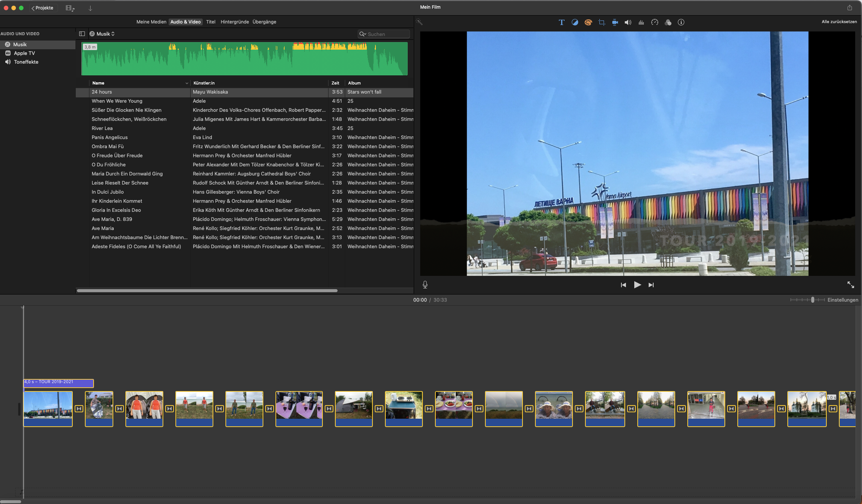The width and height of the screenshot is (862, 504).
Task: Switch to the Hintergründe tab
Action: (x=235, y=22)
